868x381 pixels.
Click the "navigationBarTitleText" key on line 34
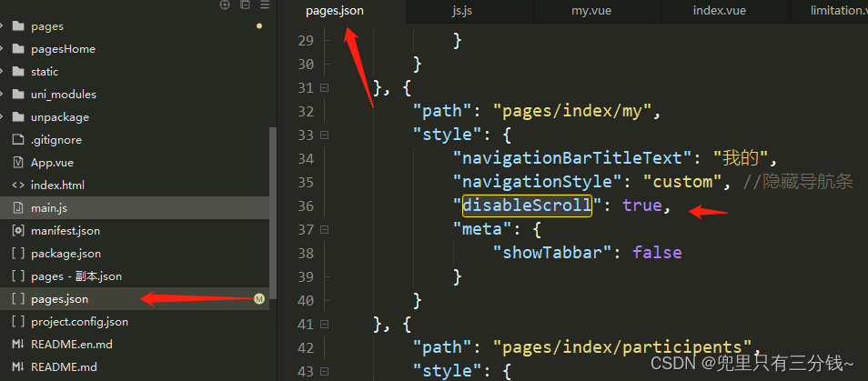(572, 158)
